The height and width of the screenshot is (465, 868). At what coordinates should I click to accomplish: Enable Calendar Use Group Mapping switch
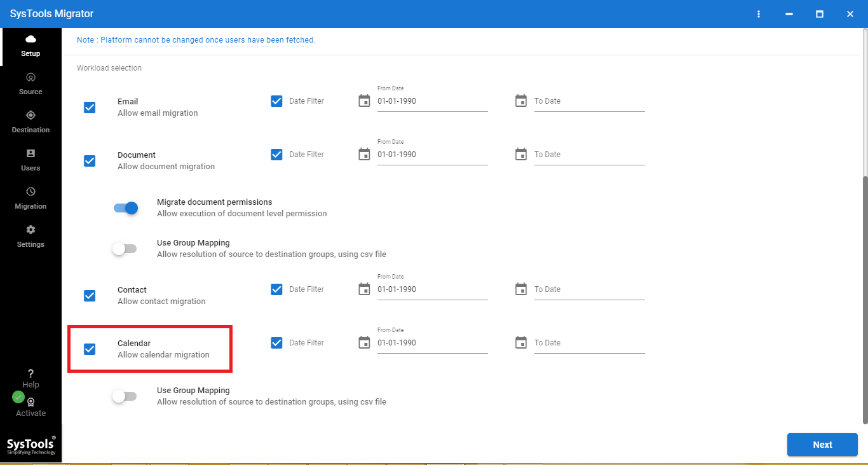click(125, 396)
